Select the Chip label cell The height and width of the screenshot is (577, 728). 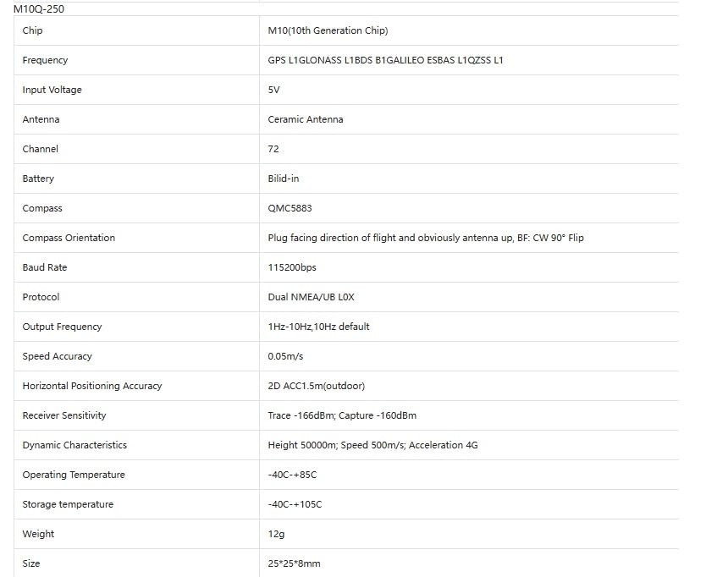(136, 30)
